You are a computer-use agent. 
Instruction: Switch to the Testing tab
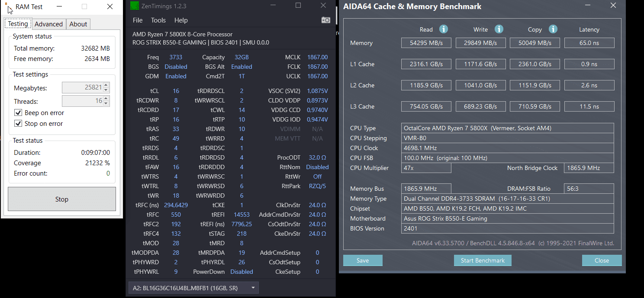click(x=18, y=24)
